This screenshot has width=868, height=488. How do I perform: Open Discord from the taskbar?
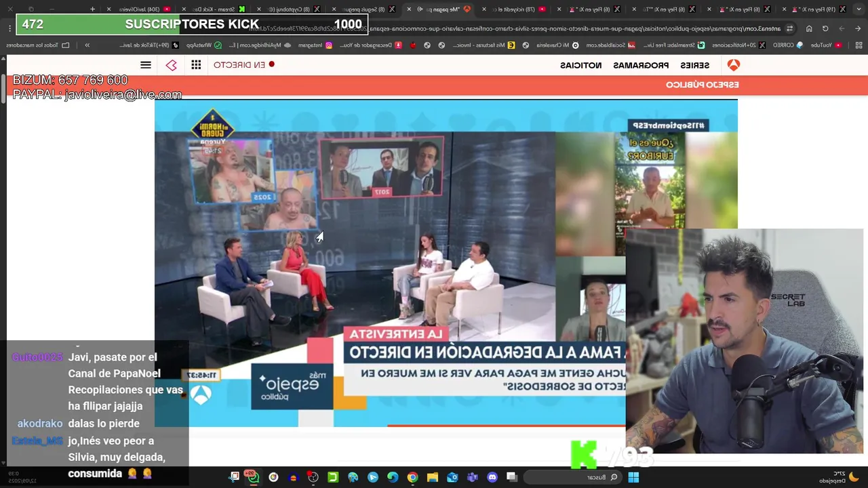pos(492,477)
